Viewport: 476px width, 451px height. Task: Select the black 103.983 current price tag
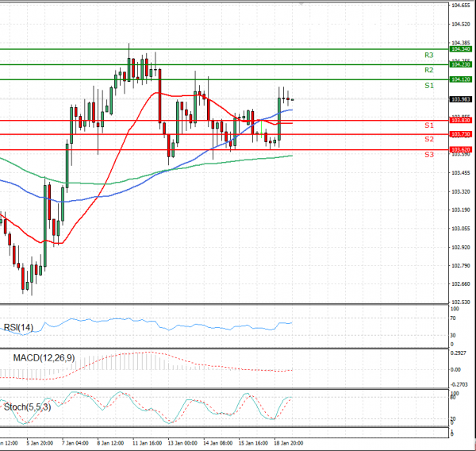tap(461, 99)
